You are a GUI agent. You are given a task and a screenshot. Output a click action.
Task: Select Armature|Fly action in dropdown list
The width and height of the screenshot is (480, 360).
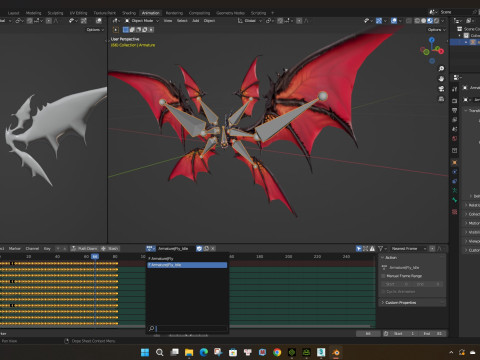coord(187,259)
